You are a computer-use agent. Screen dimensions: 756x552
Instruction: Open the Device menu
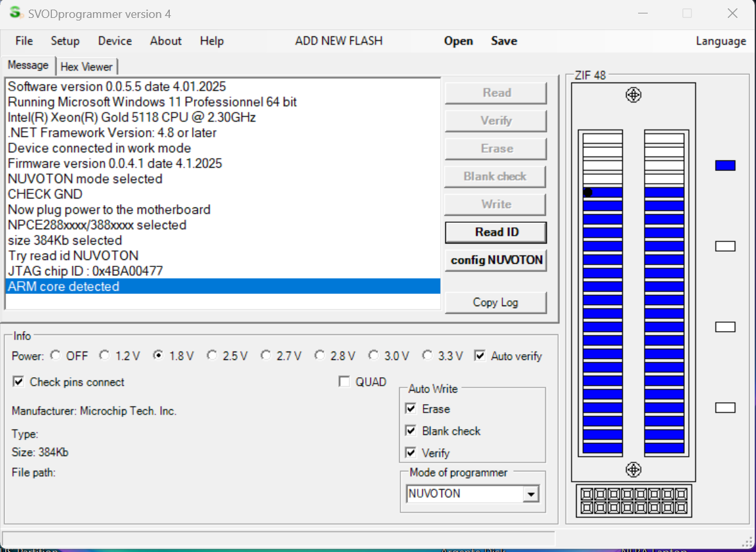pos(115,41)
